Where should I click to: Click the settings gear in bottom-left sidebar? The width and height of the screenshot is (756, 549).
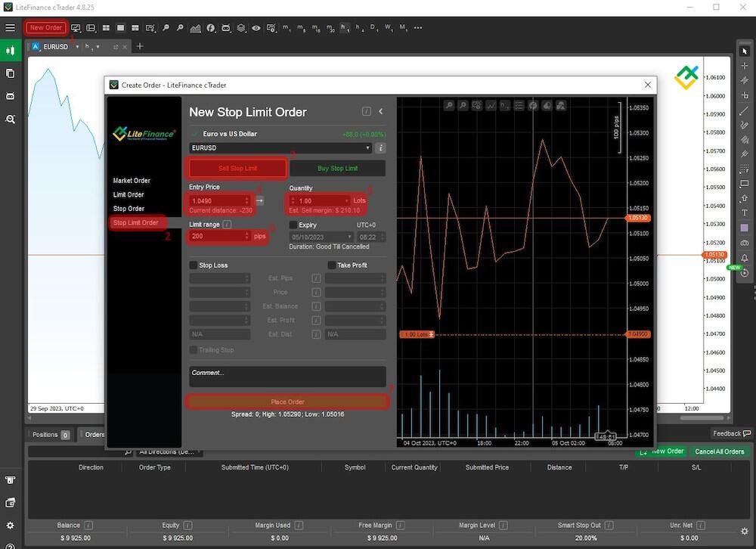point(10,526)
